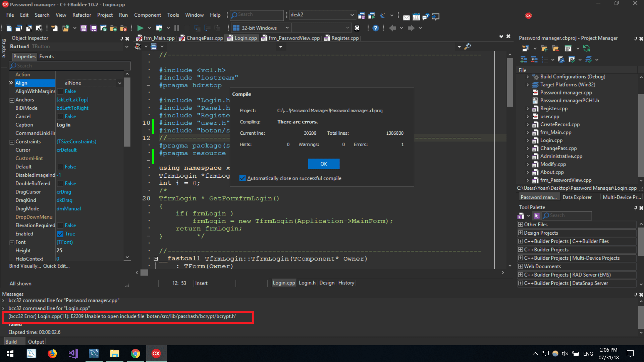Click the Pause debugging icon

point(177,28)
